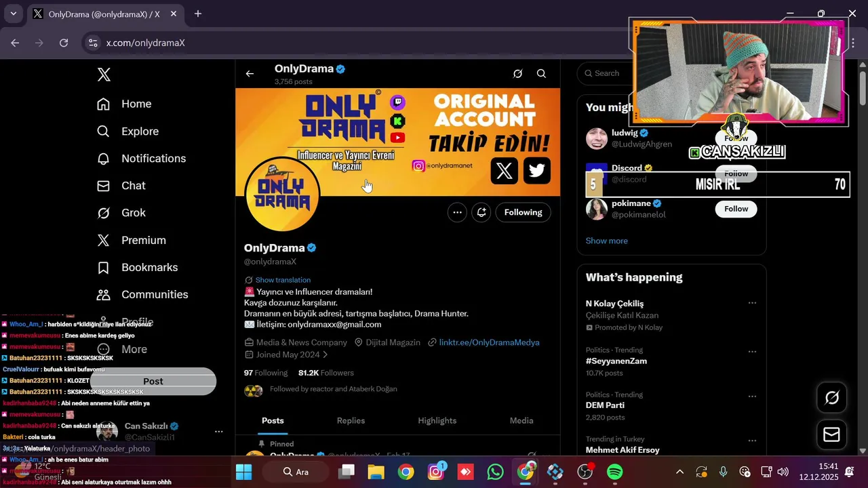868x488 pixels.
Task: Click Show translation link
Action: 283,280
